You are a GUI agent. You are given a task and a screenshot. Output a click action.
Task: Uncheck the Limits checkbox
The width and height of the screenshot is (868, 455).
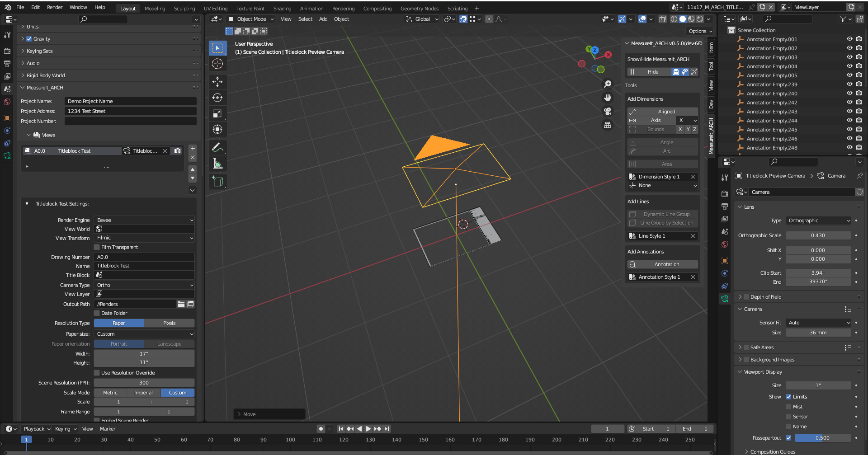[x=788, y=397]
